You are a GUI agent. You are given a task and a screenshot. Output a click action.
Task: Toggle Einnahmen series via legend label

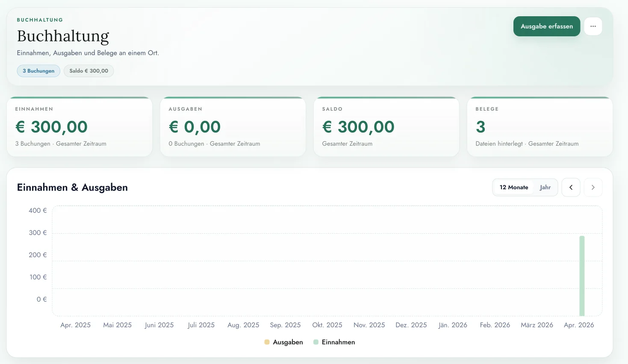338,342
